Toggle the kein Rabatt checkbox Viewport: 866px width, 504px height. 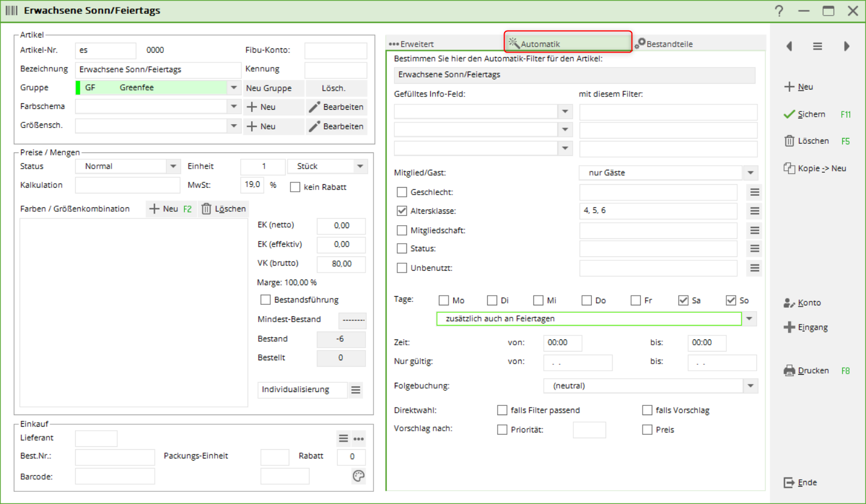[x=295, y=187]
